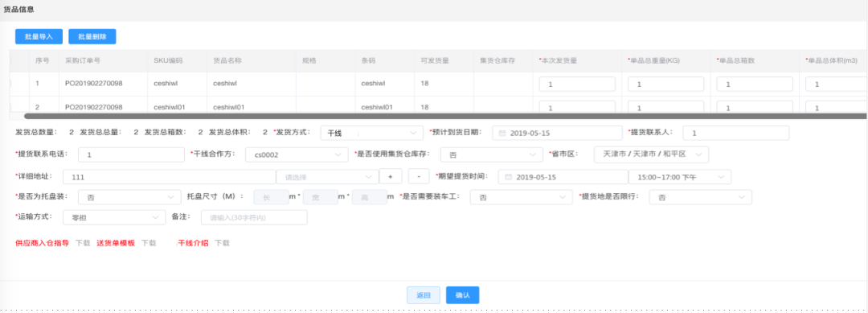Toggle checkbox for row 1 ceshiwl
The height and width of the screenshot is (313, 868).
point(10,84)
